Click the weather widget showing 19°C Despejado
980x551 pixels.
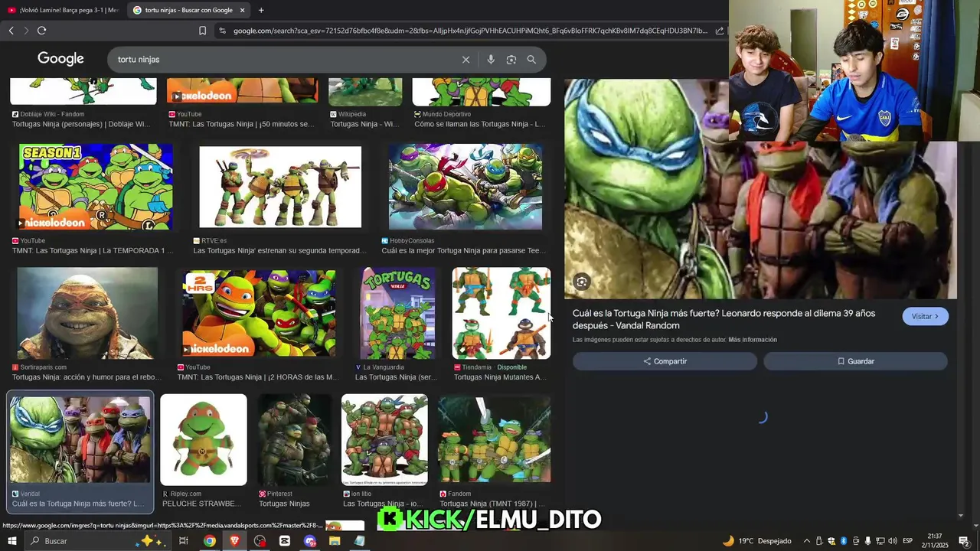tap(757, 541)
